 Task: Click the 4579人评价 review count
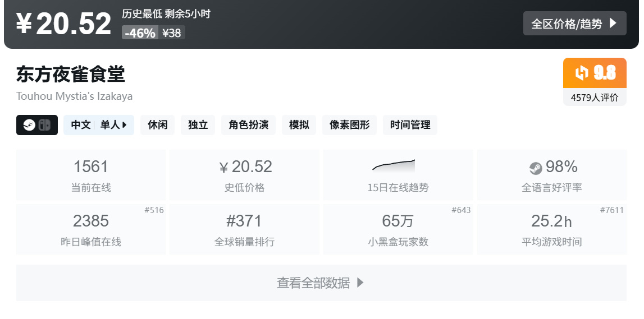point(595,98)
